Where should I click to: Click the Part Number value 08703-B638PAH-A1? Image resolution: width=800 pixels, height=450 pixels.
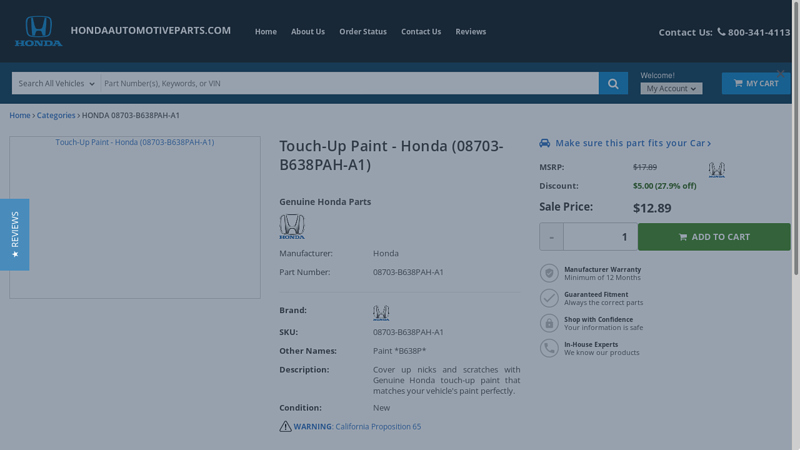[x=408, y=272]
